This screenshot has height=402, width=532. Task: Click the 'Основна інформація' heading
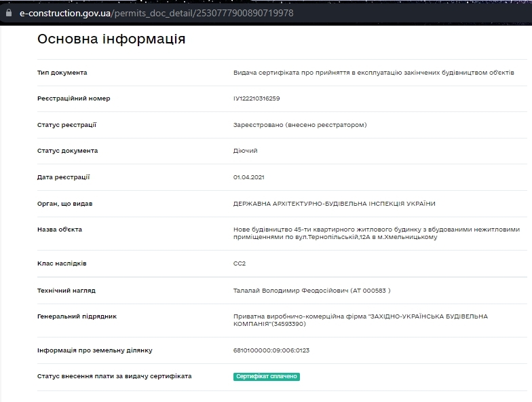pyautogui.click(x=111, y=39)
